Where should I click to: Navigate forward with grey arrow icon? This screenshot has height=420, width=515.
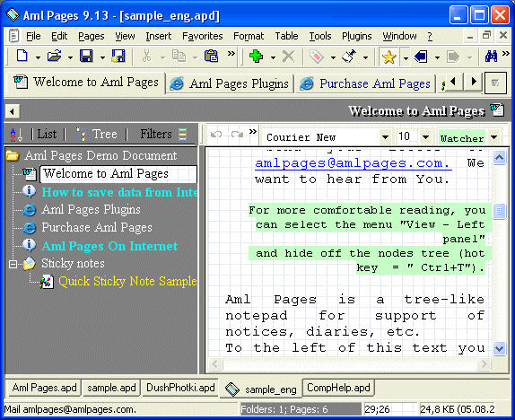(453, 57)
